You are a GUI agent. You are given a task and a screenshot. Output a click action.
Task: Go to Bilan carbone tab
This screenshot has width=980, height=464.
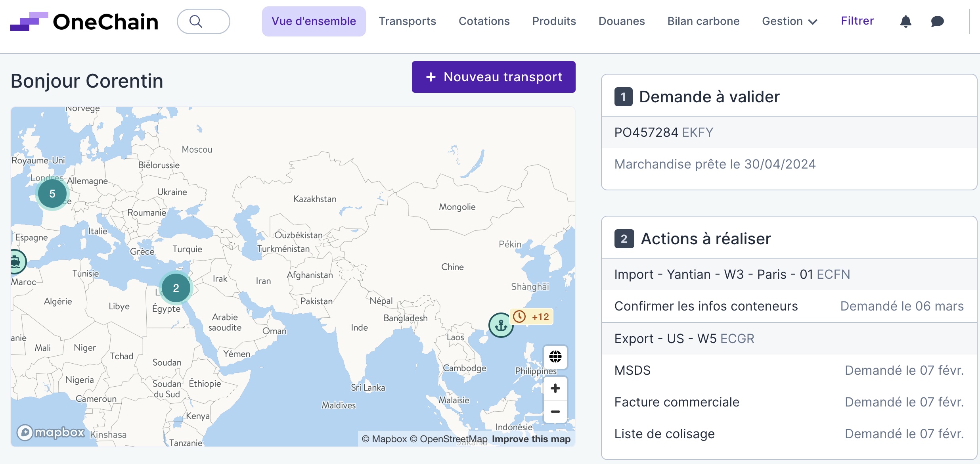[703, 21]
